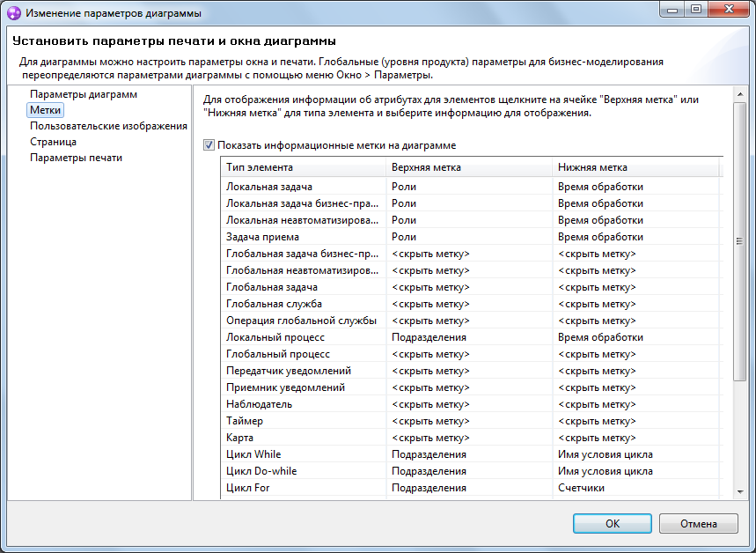Click top label cell for 'Таймер' row
This screenshot has width=756, height=553.
(x=468, y=421)
